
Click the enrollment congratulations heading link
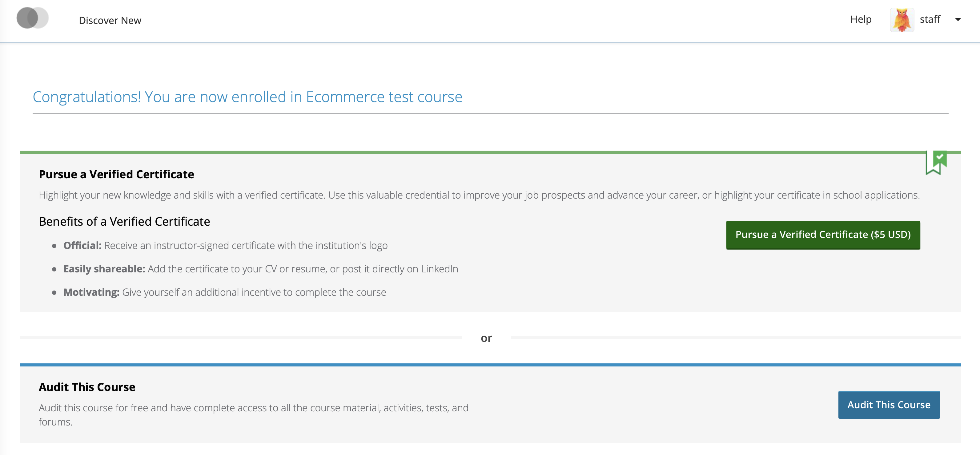coord(247,97)
